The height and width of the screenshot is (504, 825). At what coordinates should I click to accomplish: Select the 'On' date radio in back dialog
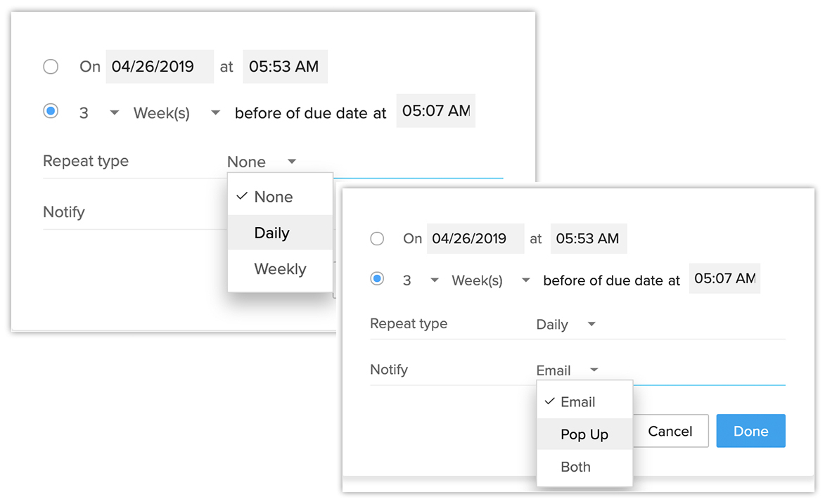point(51,67)
